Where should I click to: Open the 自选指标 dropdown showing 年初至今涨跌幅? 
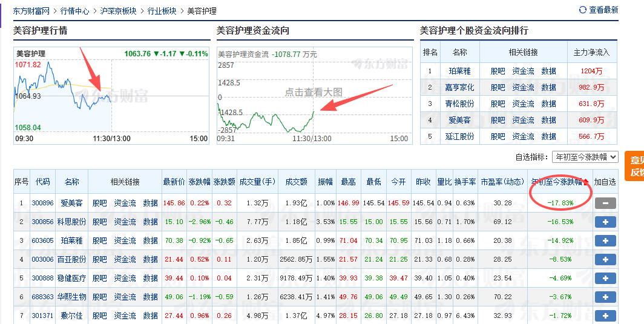(585, 157)
